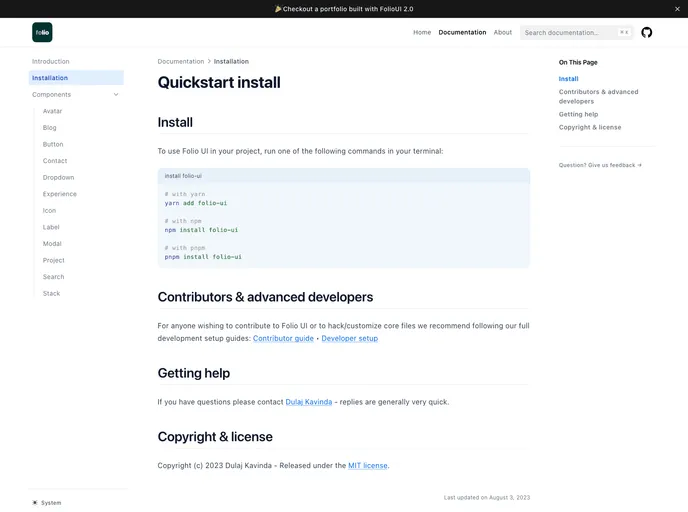This screenshot has height=512, width=688.
Task: Select Introduction in the sidebar
Action: point(51,61)
